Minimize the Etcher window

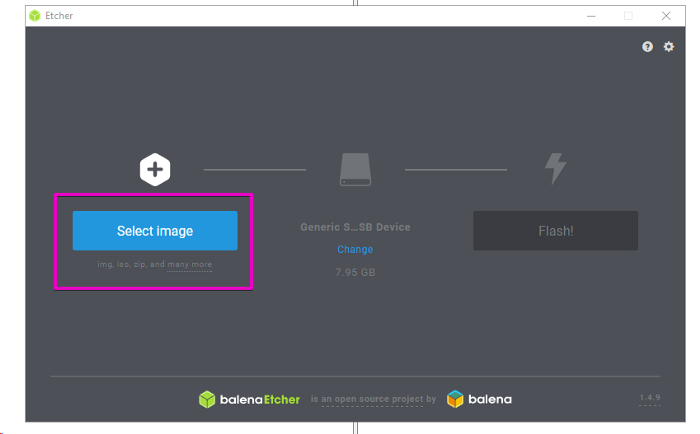(591, 16)
